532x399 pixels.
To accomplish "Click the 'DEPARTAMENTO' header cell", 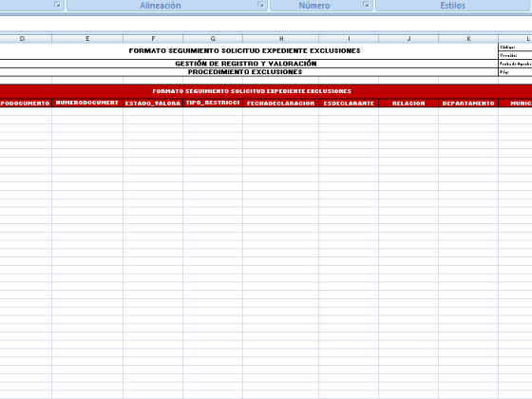I will click(468, 103).
